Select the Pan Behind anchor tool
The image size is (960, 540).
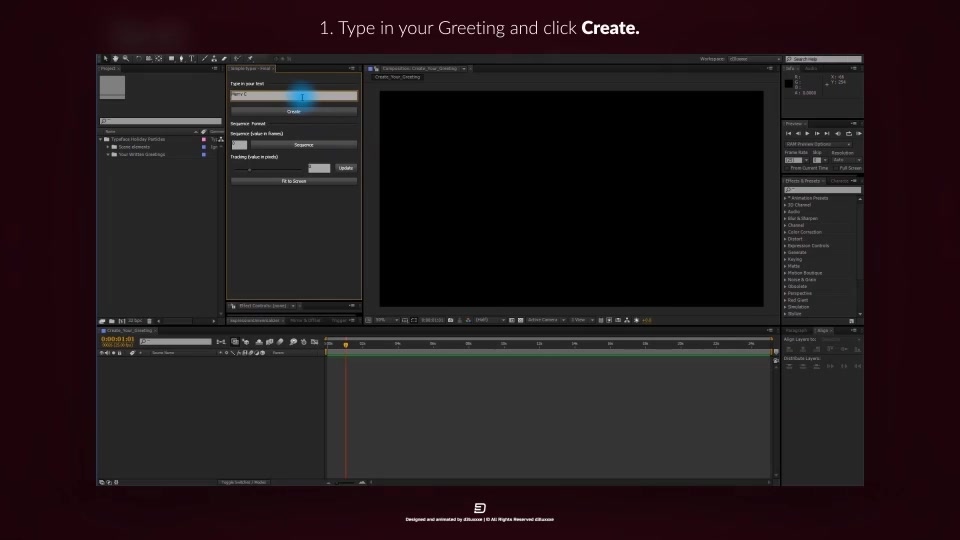point(159,59)
